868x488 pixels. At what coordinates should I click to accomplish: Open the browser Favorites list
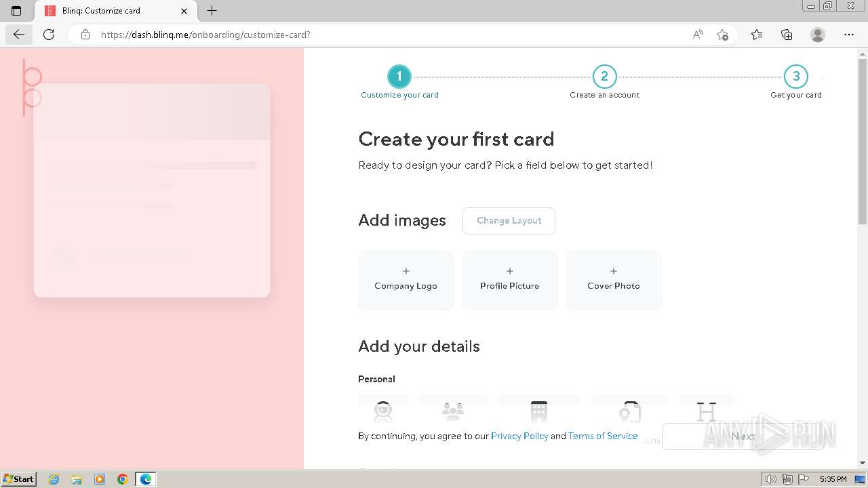757,35
